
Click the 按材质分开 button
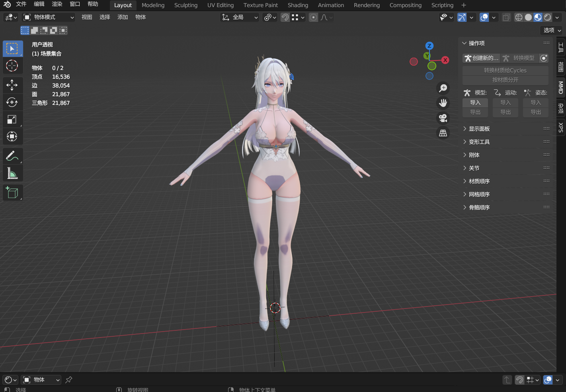click(505, 80)
